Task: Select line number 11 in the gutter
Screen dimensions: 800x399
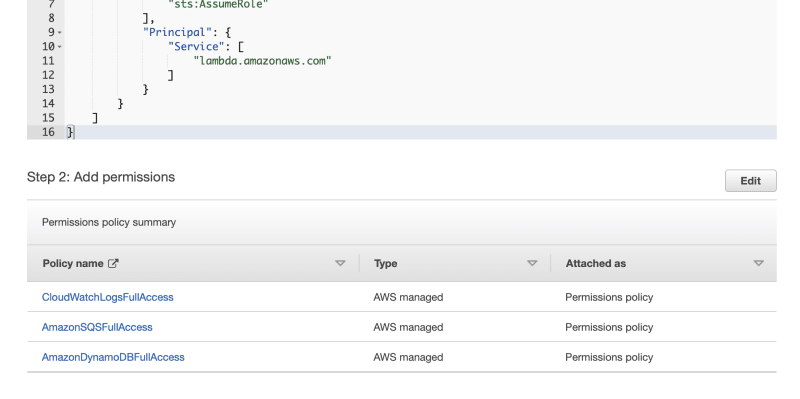Action: click(x=48, y=61)
